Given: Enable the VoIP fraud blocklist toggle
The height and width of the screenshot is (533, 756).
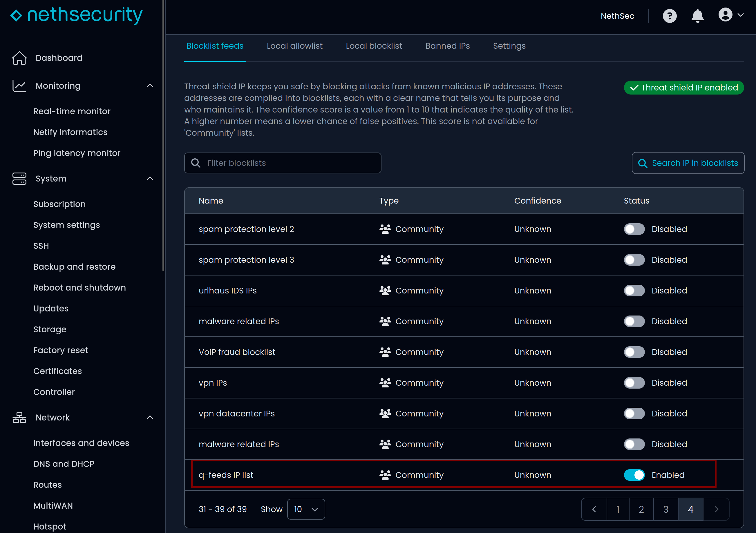Looking at the screenshot, I should coord(634,352).
